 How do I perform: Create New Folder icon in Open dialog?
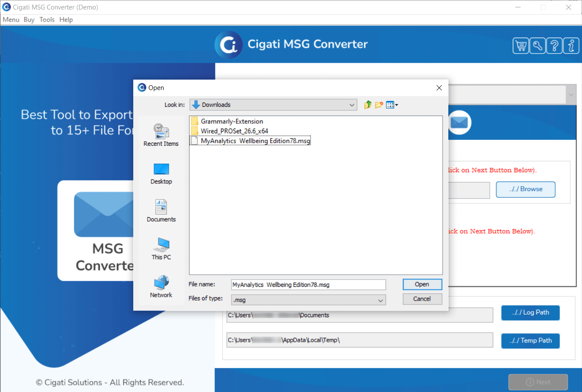[379, 105]
